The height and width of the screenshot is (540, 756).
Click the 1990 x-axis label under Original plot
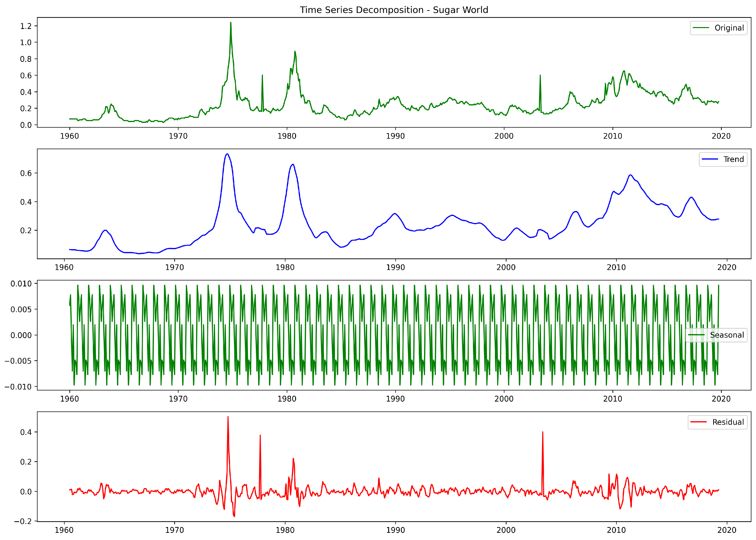click(x=395, y=136)
